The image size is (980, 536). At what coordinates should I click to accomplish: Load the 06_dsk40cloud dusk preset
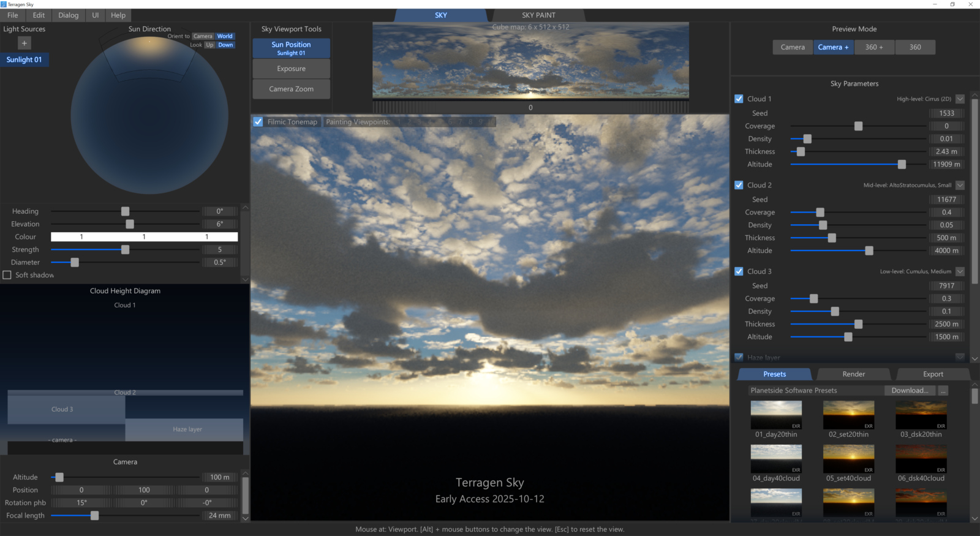921,459
